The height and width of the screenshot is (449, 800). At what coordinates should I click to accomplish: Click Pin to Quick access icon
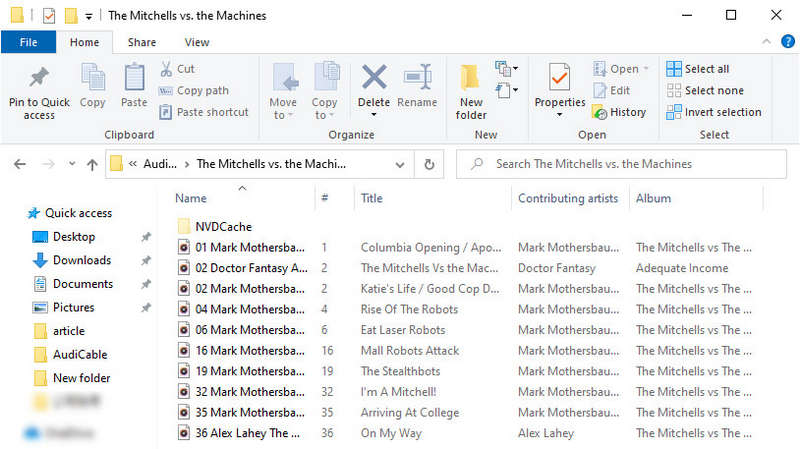coord(39,78)
